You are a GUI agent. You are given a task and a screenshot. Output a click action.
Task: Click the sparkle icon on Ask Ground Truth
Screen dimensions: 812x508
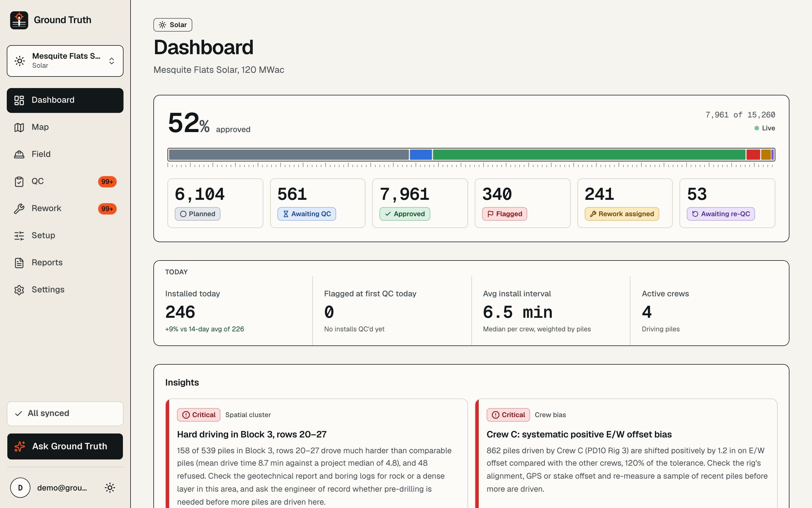(20, 446)
